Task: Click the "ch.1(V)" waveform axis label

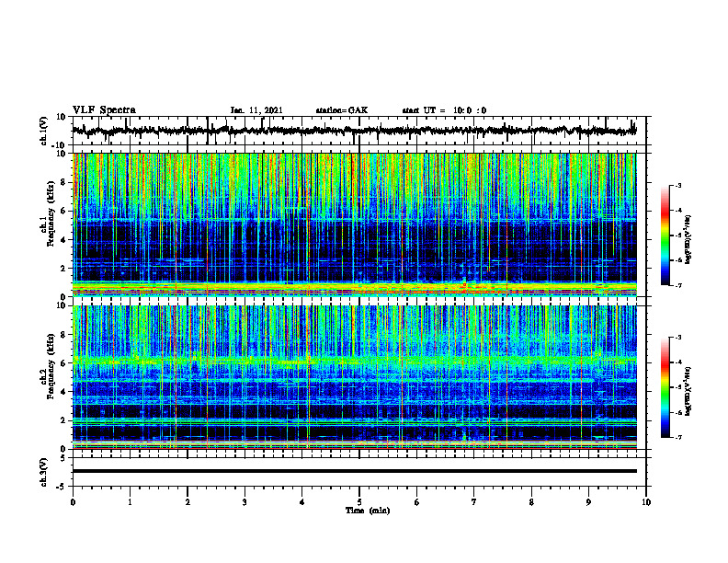Action: click(x=44, y=131)
